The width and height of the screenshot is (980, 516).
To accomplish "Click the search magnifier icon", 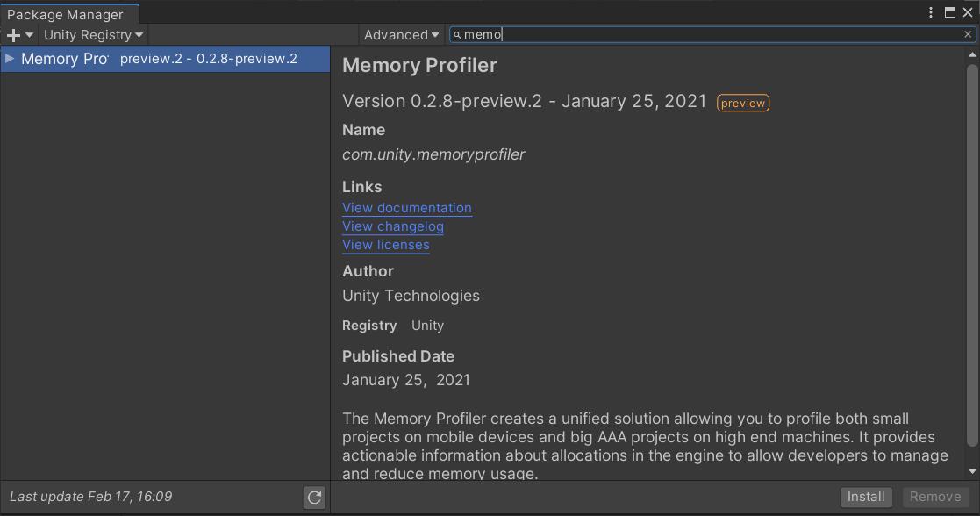I will tap(457, 34).
